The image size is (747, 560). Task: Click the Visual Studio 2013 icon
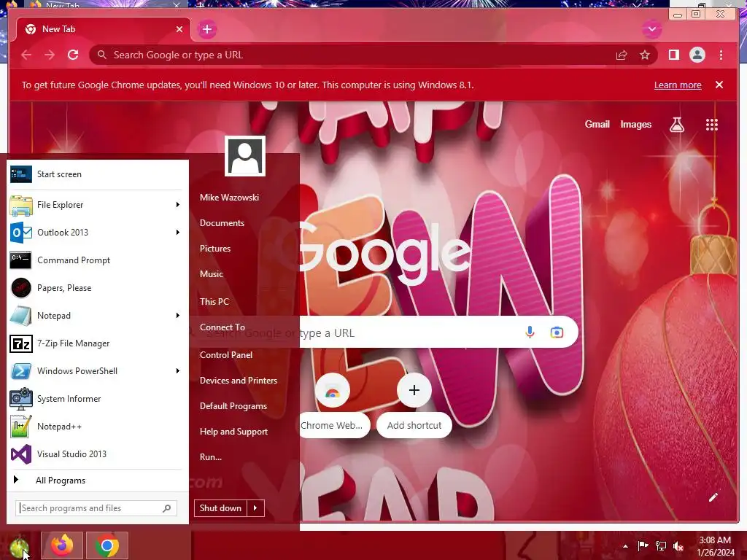pos(21,454)
